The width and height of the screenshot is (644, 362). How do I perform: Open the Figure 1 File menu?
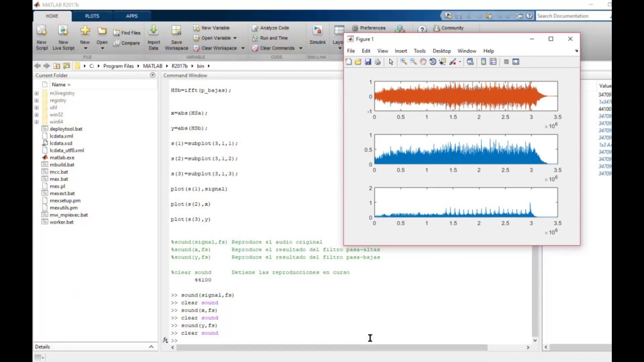pyautogui.click(x=351, y=51)
